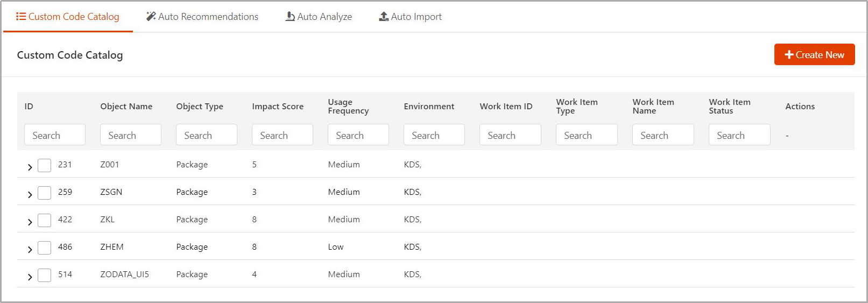Click impact score 4 in ZODATA_UI5 row
This screenshot has width=868, height=303.
255,274
